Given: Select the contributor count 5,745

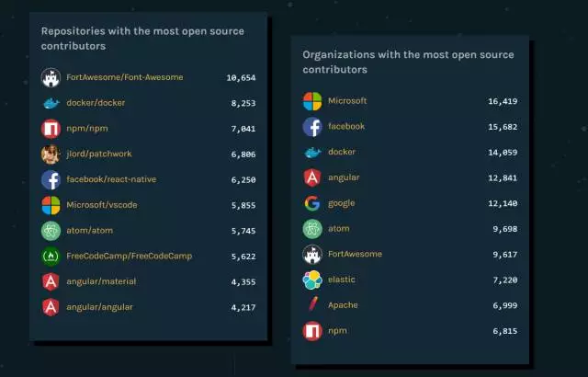Looking at the screenshot, I should point(243,231).
